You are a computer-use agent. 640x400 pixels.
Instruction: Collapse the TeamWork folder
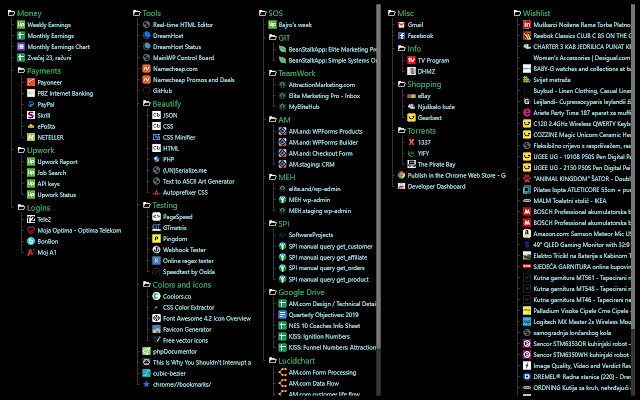[x=273, y=73]
